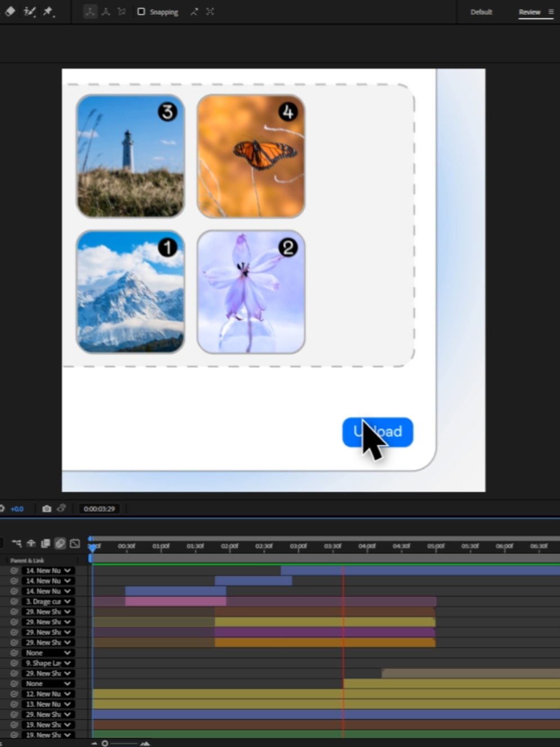The width and height of the screenshot is (560, 747).
Task: Open the workspace options menu
Action: tap(550, 12)
